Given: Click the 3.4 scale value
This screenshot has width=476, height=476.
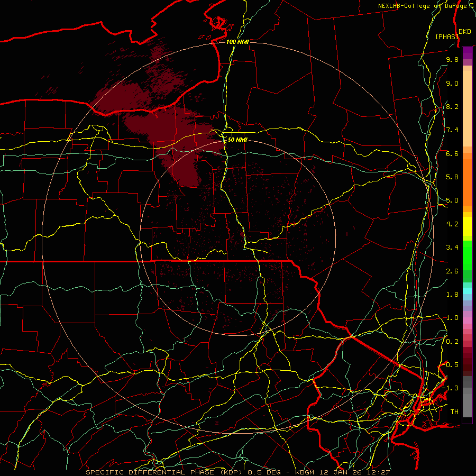Looking at the screenshot, I should pyautogui.click(x=452, y=248).
